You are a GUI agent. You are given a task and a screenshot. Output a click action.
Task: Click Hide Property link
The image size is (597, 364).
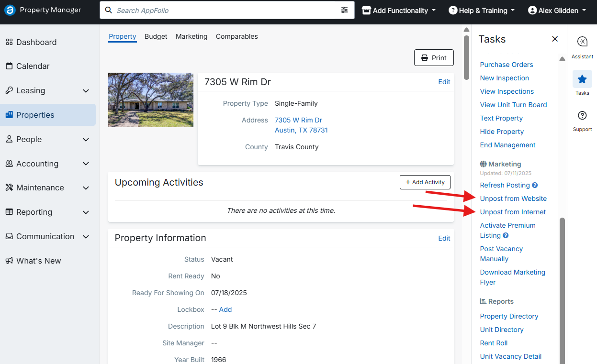pyautogui.click(x=502, y=132)
